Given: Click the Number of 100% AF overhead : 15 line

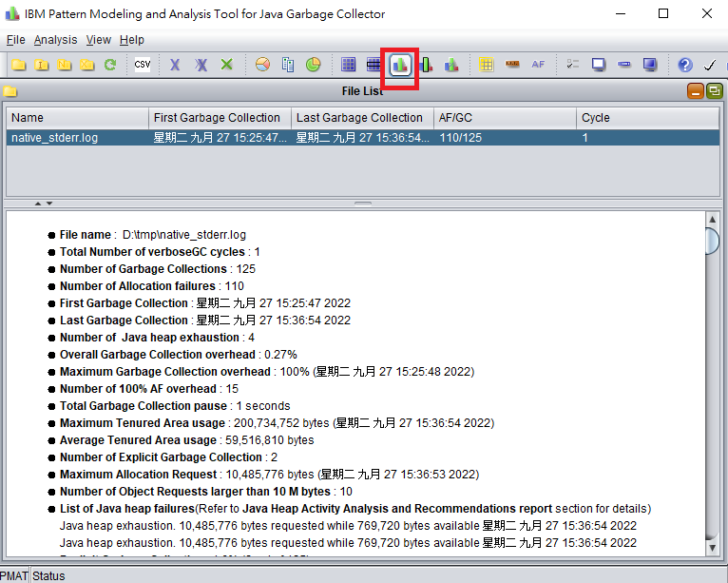Looking at the screenshot, I should (149, 389).
